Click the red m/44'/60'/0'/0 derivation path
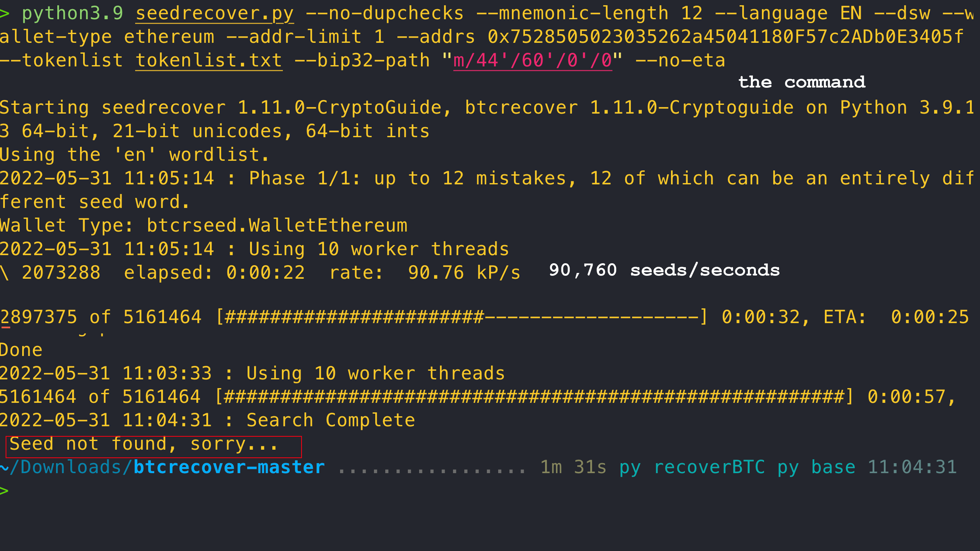 pos(533,60)
